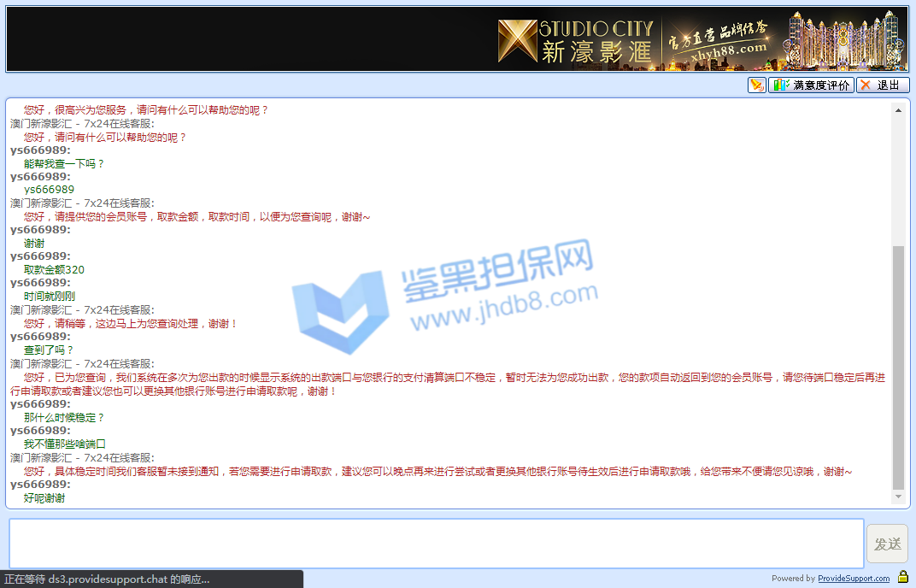Focus the message input text box
Image resolution: width=916 pixels, height=588 pixels.
[x=436, y=544]
